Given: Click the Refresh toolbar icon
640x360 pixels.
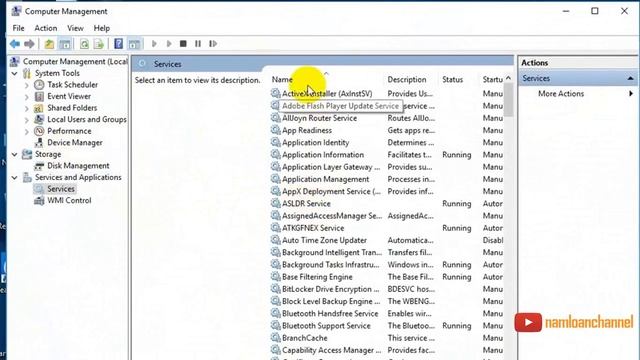Looking at the screenshot, I should click(84, 44).
